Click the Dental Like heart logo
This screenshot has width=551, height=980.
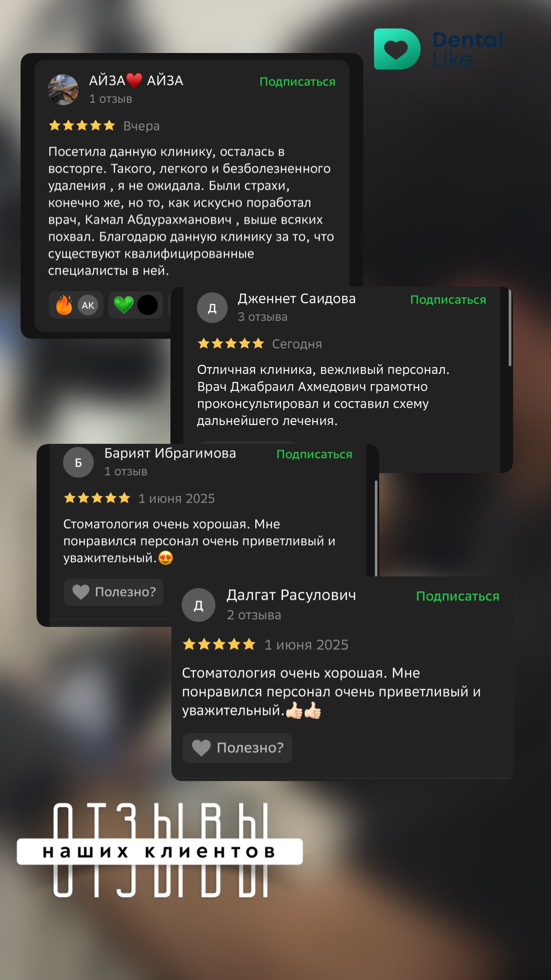click(397, 49)
